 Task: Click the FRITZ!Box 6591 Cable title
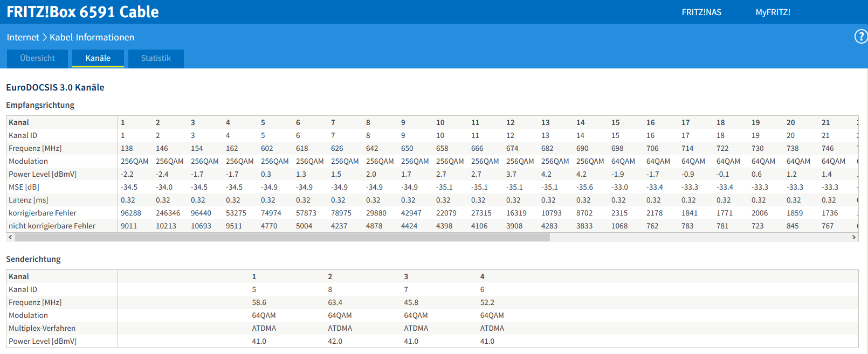(82, 12)
